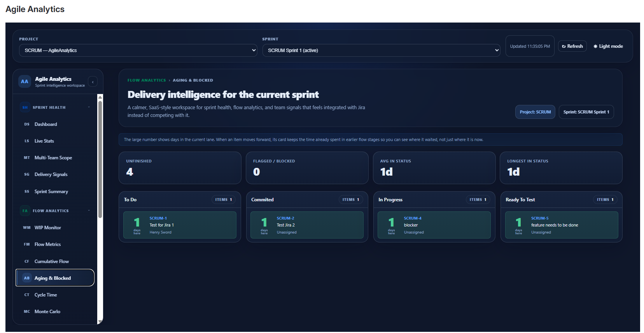Collapse the Sprint Health section arrow
This screenshot has width=644, height=333.
[x=89, y=107]
